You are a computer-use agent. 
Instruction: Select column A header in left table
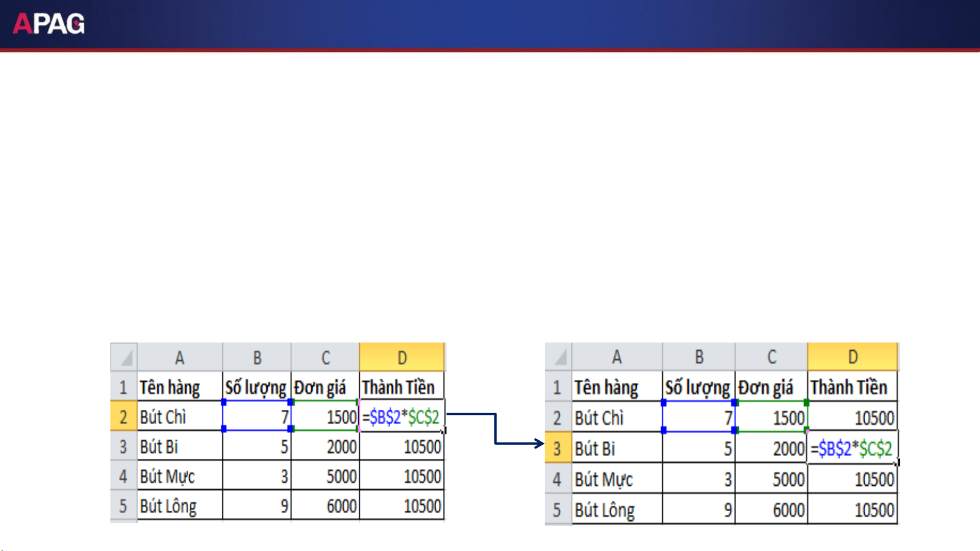pyautogui.click(x=180, y=357)
